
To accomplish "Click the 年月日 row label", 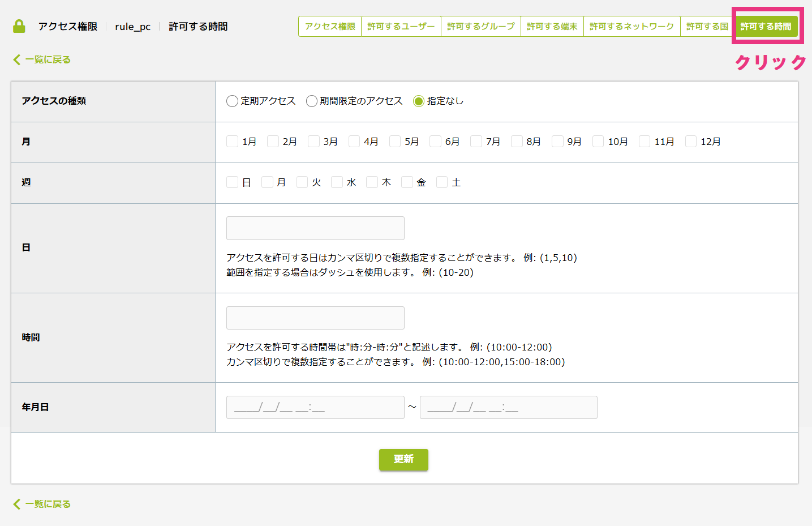I will click(x=35, y=407).
